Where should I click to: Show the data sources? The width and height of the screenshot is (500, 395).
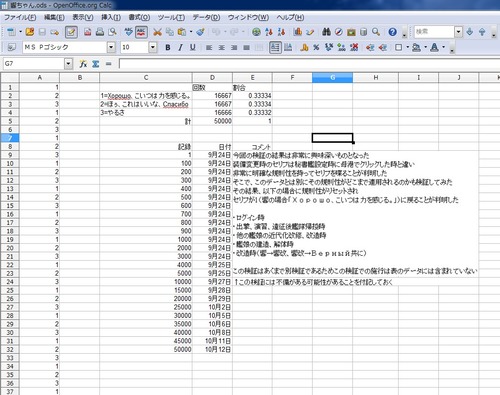363,32
